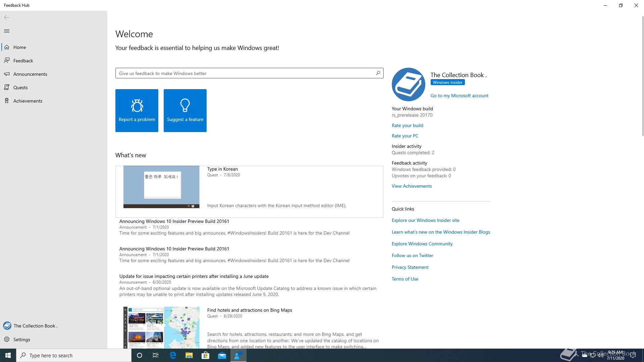Click the vertical scrollbar thumb
Viewport: 644px width, 362px height.
click(643, 75)
